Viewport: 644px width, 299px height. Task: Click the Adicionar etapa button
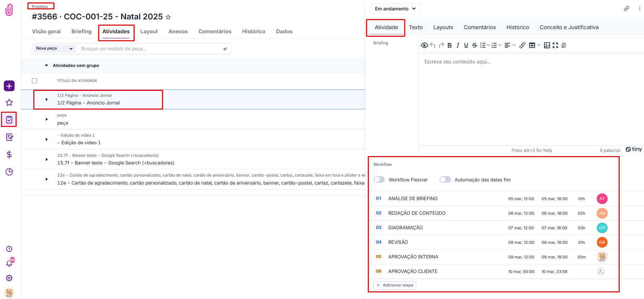395,285
